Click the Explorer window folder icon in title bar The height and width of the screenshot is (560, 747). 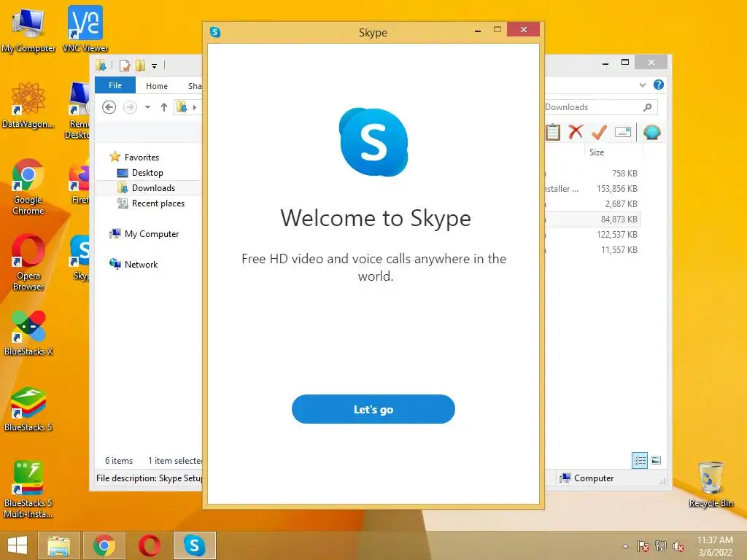[101, 65]
